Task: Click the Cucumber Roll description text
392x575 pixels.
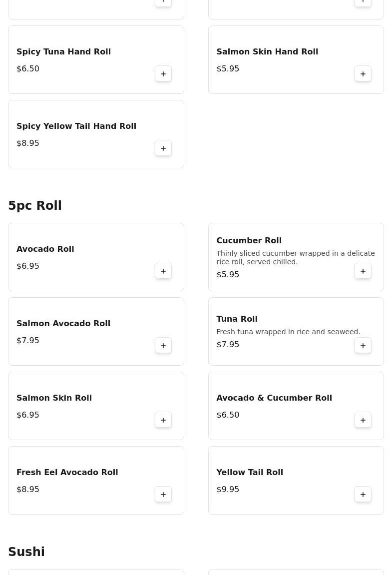Action: [x=295, y=258]
